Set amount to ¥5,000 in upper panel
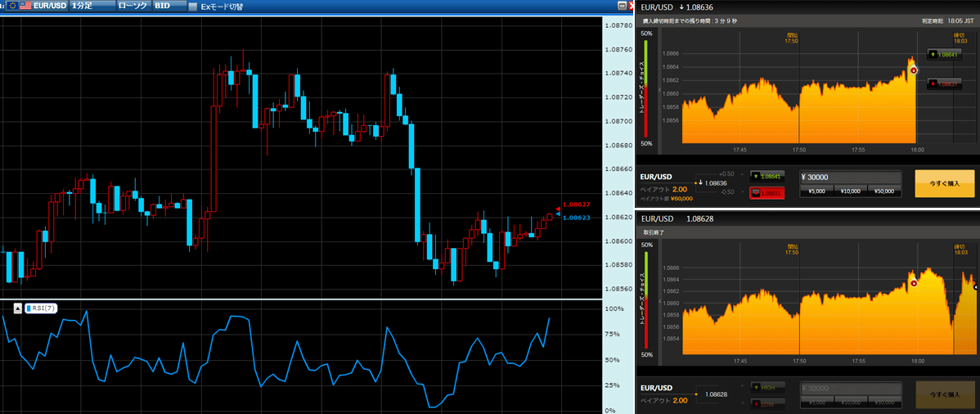The image size is (980, 414). click(816, 191)
